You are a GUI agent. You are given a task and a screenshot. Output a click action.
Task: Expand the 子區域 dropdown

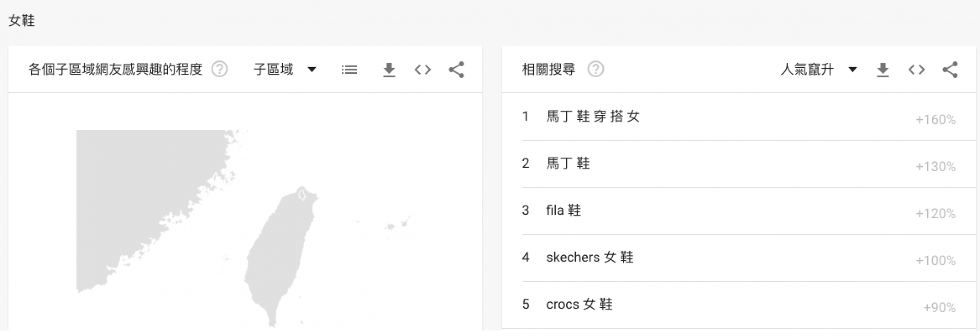pyautogui.click(x=285, y=70)
